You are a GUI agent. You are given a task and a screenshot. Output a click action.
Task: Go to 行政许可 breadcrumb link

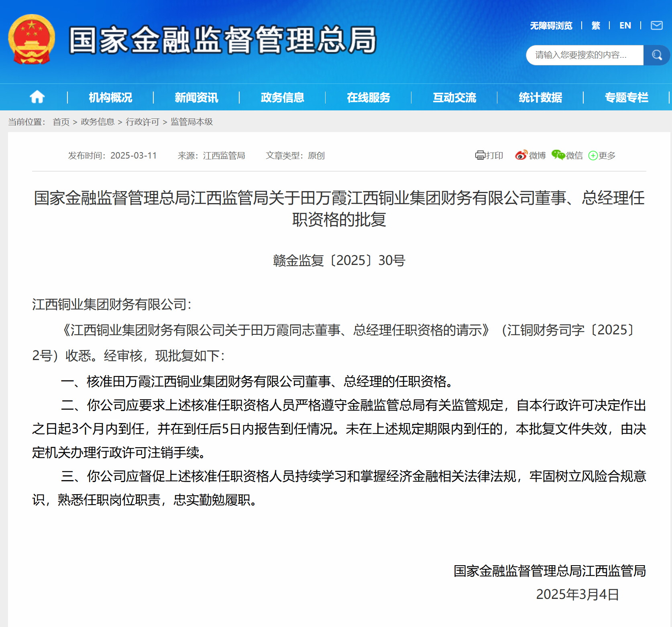click(143, 122)
